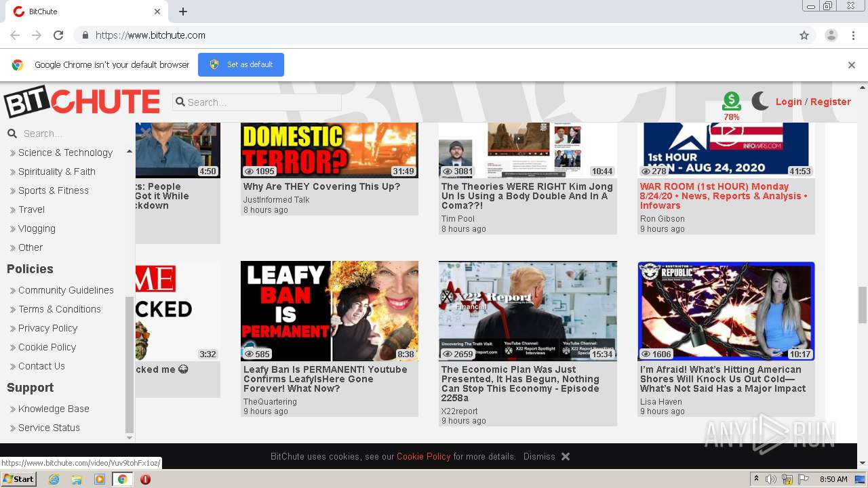
Task: Open Sports & Fitness category
Action: point(54,190)
